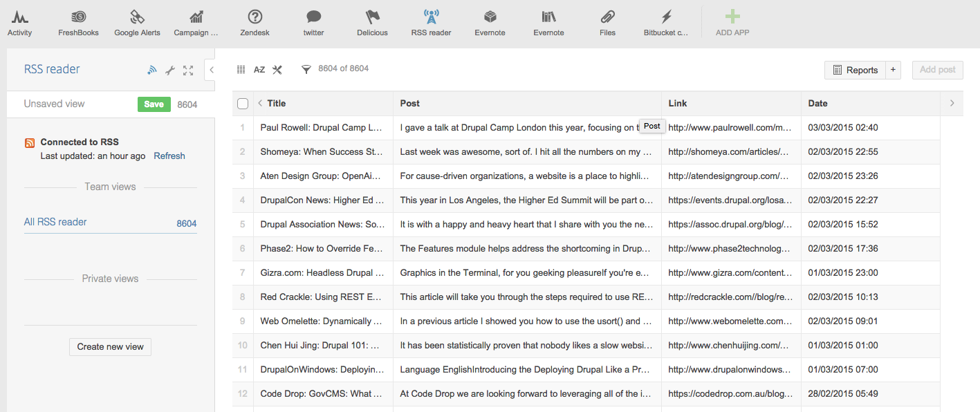Open the filter funnel icon
980x412 pixels.
306,70
